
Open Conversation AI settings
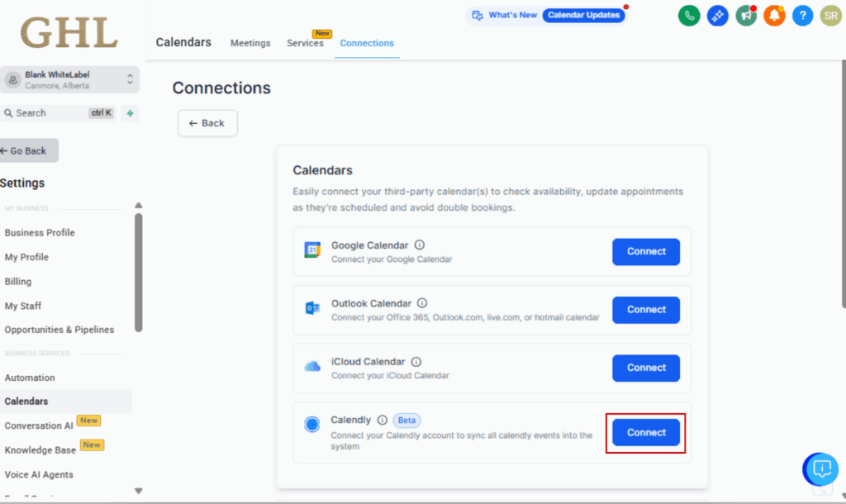click(39, 426)
